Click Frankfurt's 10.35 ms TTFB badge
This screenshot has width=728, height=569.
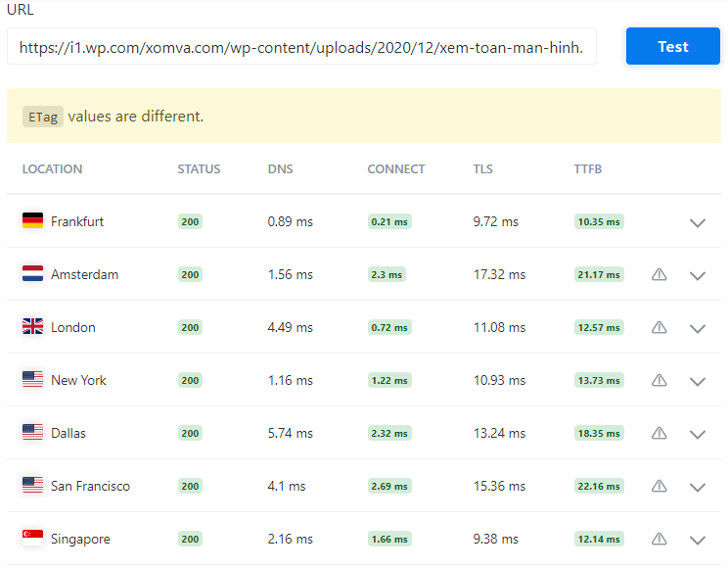599,222
